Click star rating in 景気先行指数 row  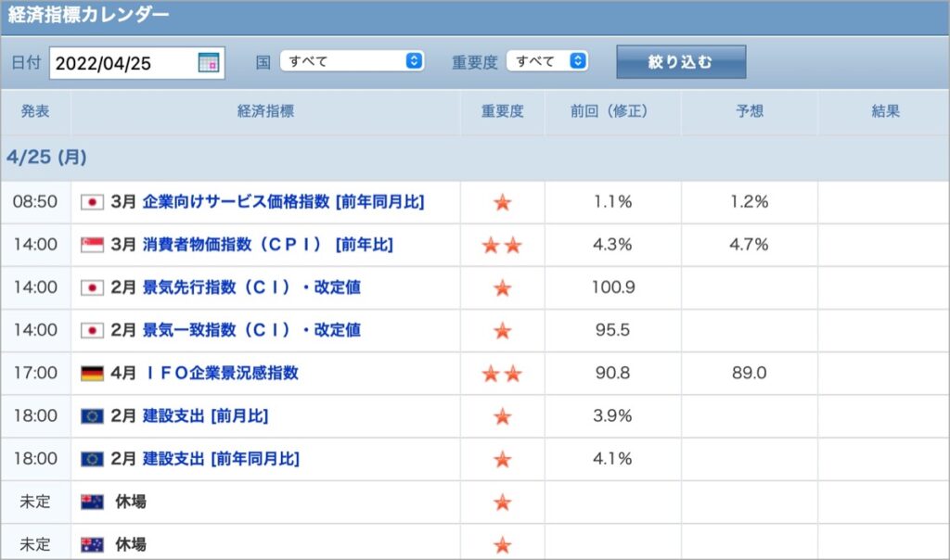(502, 288)
